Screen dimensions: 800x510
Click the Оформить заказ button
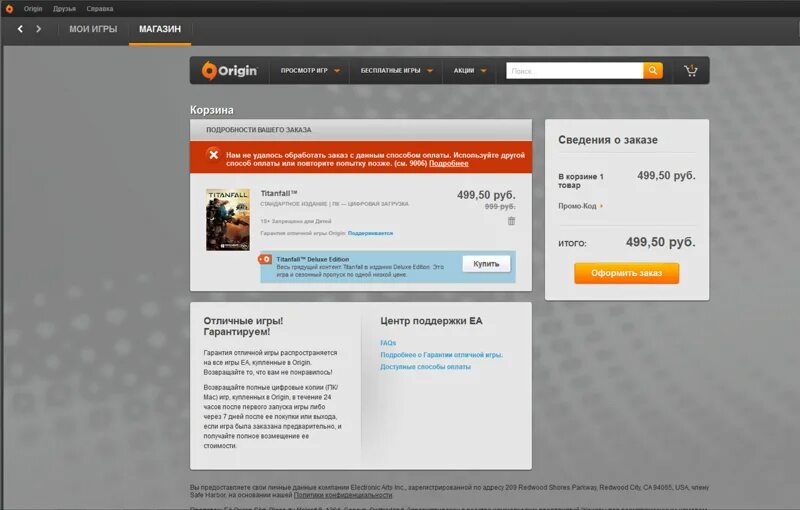pos(627,273)
